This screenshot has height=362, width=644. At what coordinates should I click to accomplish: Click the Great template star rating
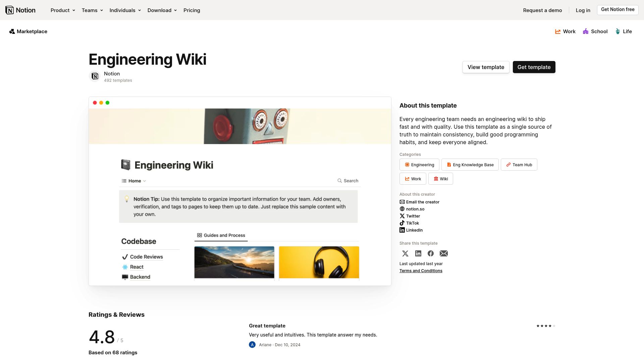(546, 326)
